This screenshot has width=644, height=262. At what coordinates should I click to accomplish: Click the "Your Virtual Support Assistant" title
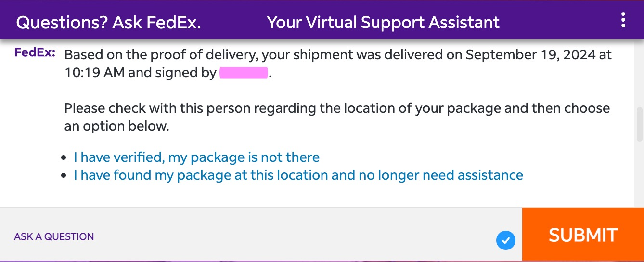383,22
